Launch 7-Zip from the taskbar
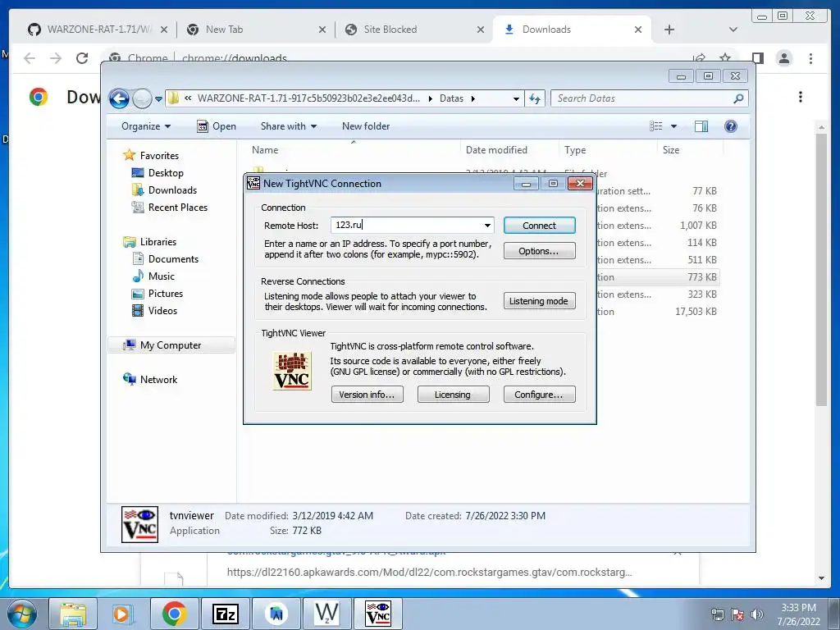This screenshot has height=630, width=840. click(225, 614)
